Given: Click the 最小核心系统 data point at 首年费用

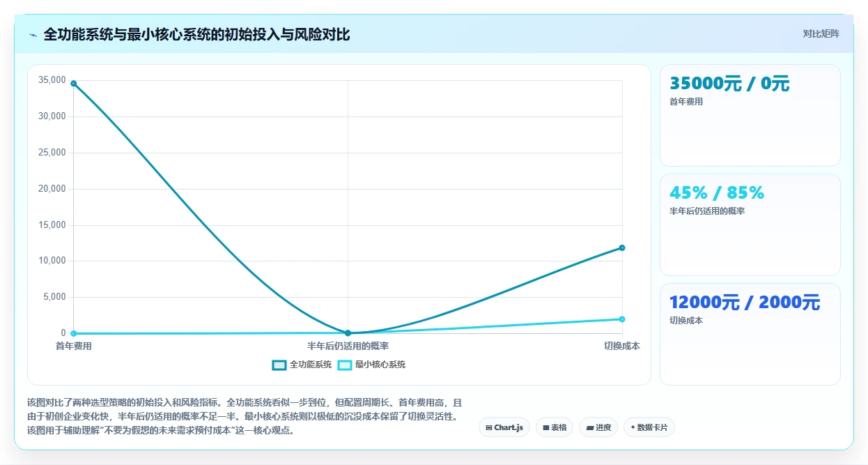Looking at the screenshot, I should 74,333.
